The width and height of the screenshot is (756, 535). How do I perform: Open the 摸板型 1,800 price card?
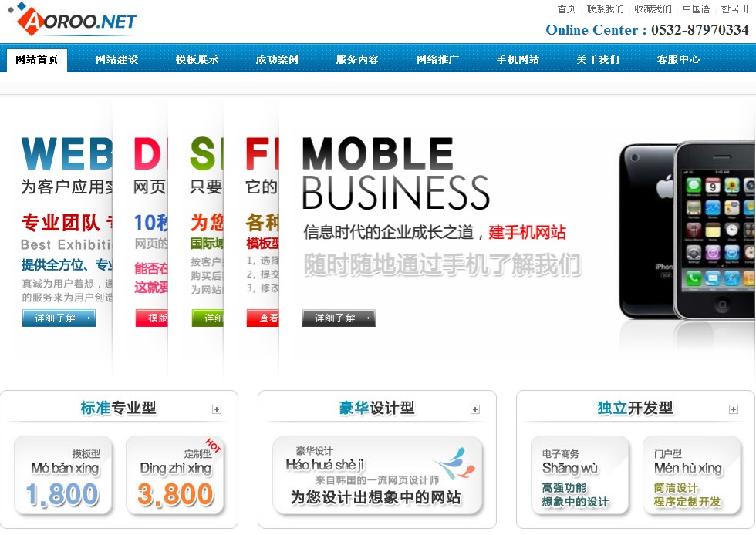pyautogui.click(x=63, y=476)
